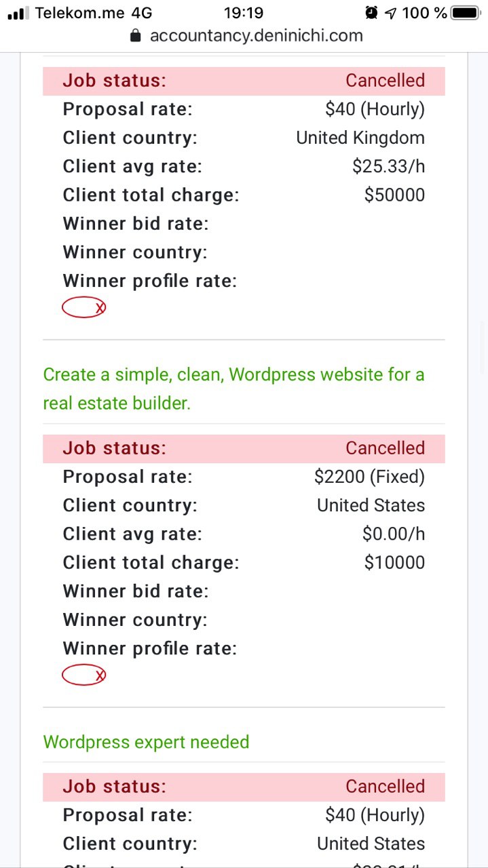Tap the battery icon in status bar
Viewport: 488px width, 868px height.
(x=466, y=13)
